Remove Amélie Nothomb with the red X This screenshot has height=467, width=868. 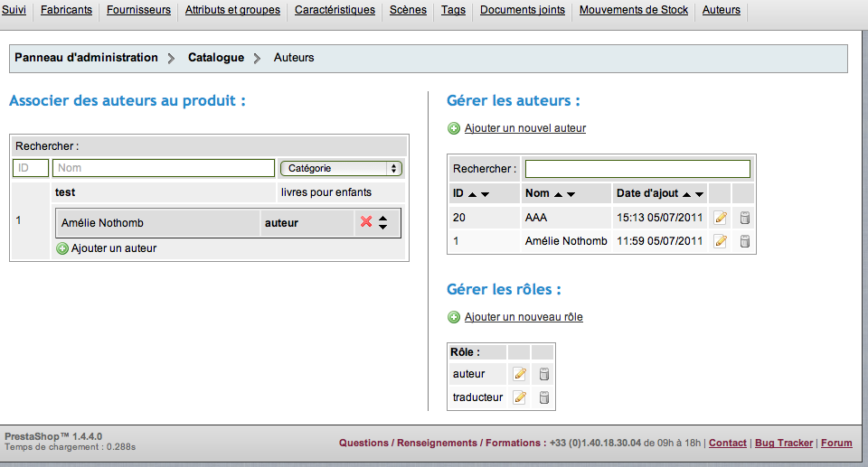point(366,222)
